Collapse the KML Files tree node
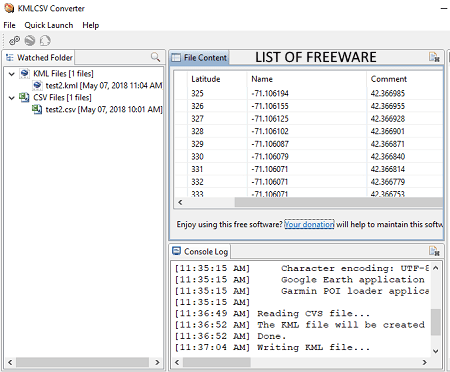The width and height of the screenshot is (450, 372). point(12,74)
